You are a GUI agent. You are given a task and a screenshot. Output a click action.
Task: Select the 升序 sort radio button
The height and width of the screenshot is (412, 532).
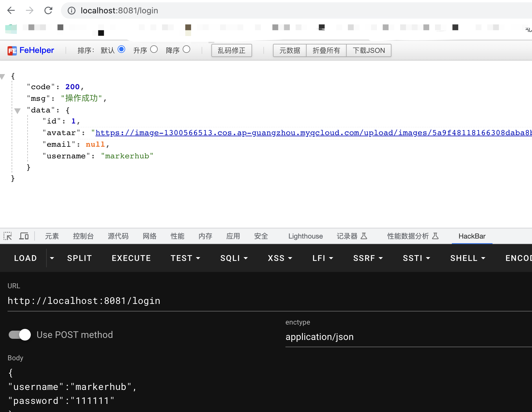pyautogui.click(x=154, y=49)
